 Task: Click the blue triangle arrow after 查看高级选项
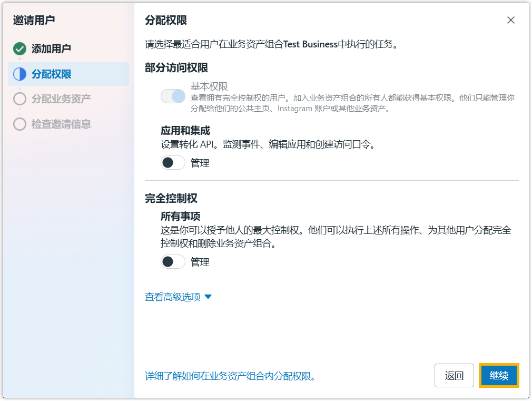[x=208, y=297]
